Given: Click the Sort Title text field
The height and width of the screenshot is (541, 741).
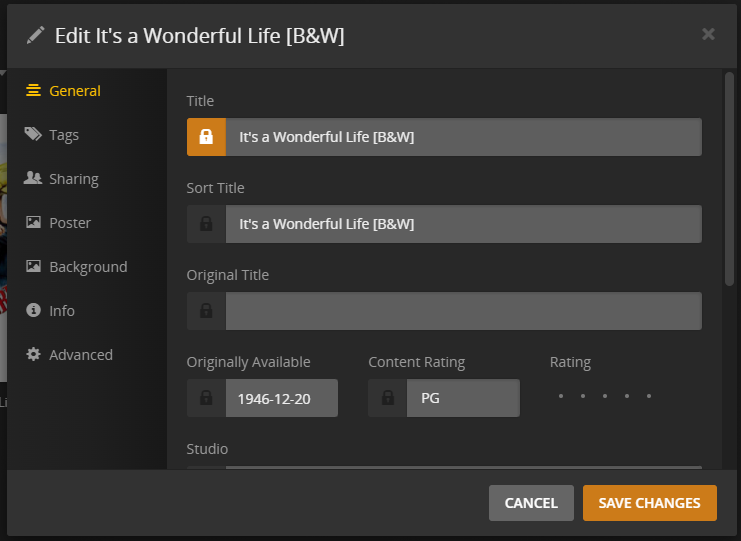Looking at the screenshot, I should tap(464, 224).
